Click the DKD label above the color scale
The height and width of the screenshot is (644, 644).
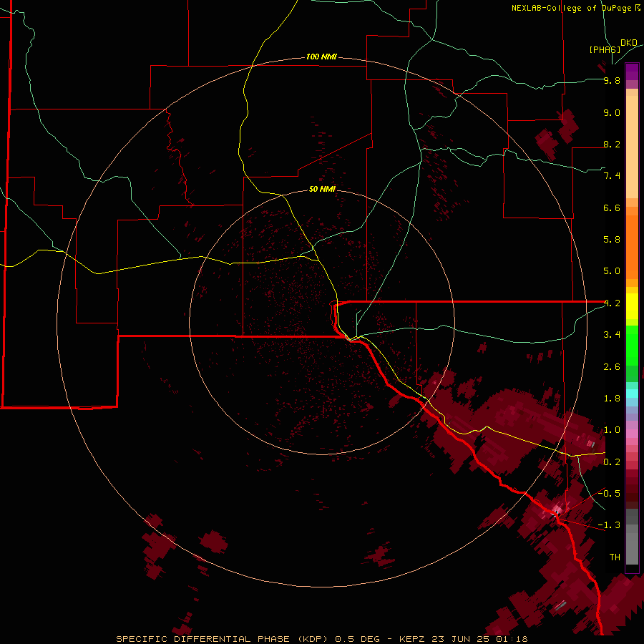tap(629, 43)
